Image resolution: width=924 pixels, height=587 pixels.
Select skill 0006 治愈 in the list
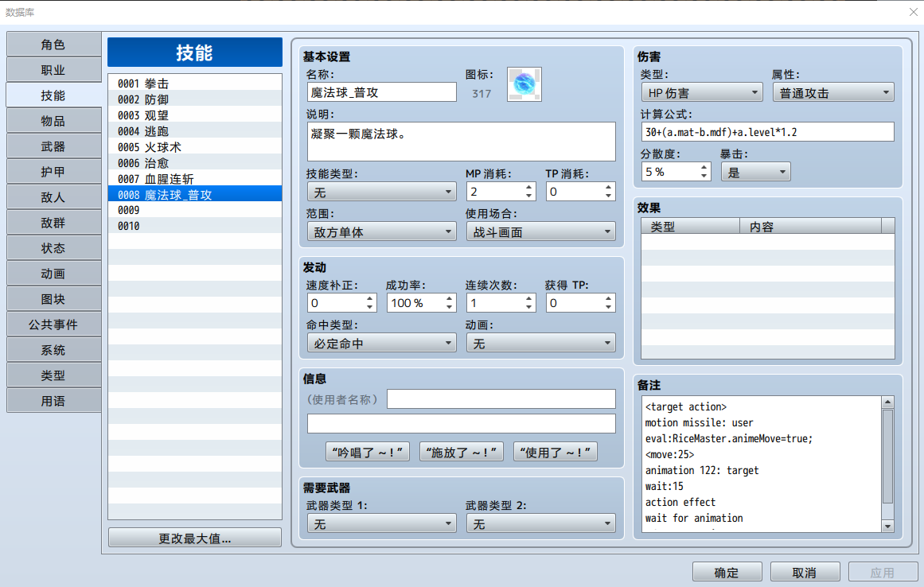pos(195,163)
